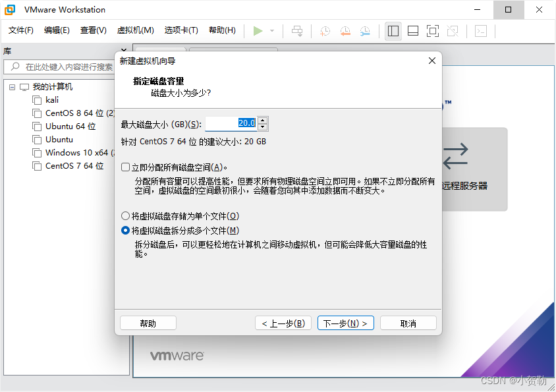Open the 选项卡(T) menu
Screen dimensions: 556x392
tap(181, 30)
